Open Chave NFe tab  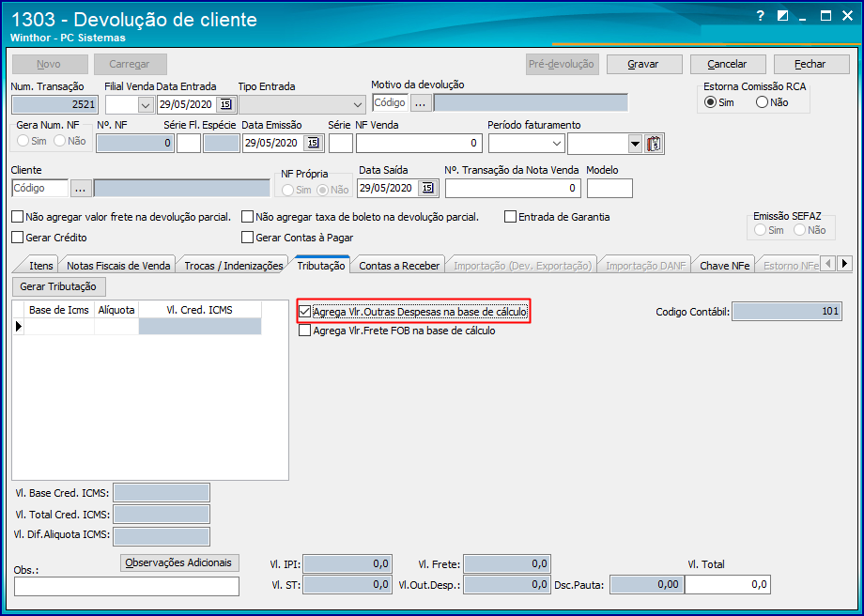[725, 266]
